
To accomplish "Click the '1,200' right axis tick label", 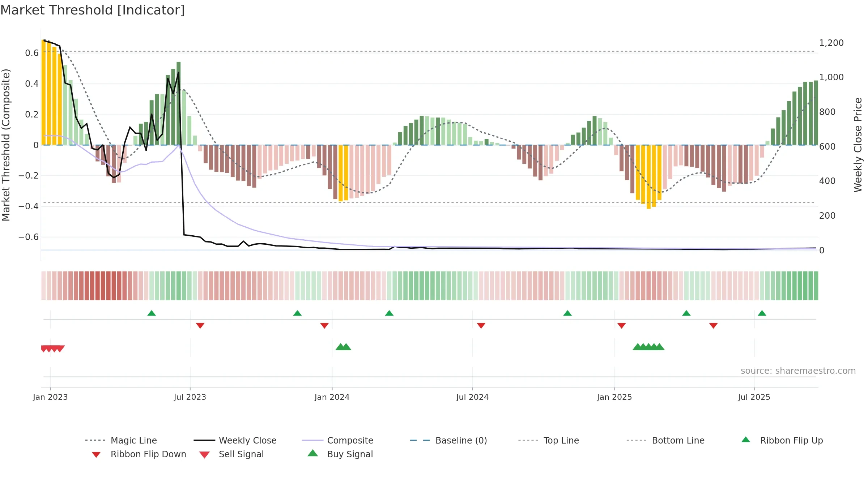I will pyautogui.click(x=831, y=43).
